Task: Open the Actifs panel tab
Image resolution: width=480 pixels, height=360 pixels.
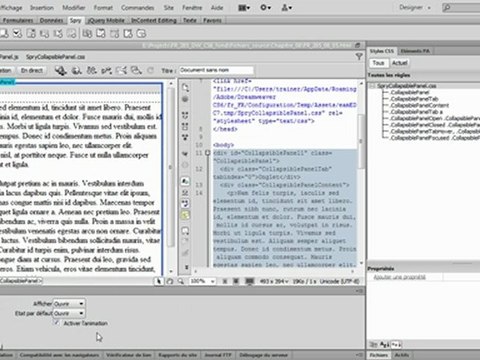Action: pos(402,355)
